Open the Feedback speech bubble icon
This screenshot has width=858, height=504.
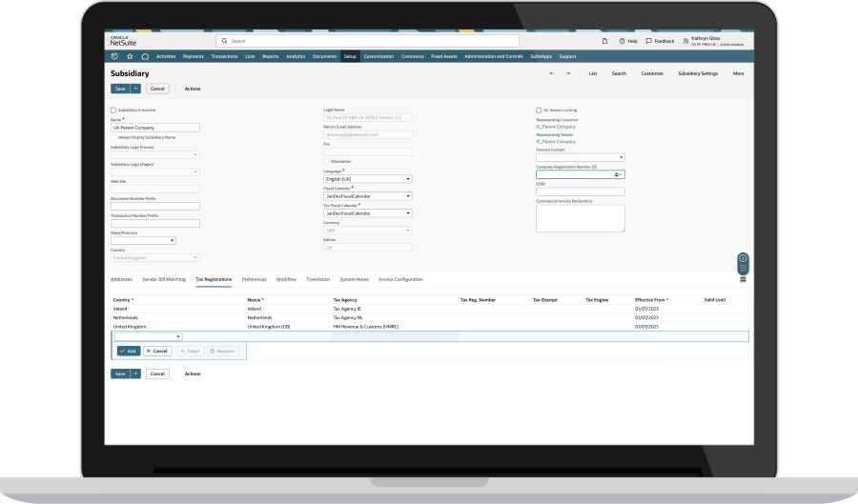click(647, 41)
